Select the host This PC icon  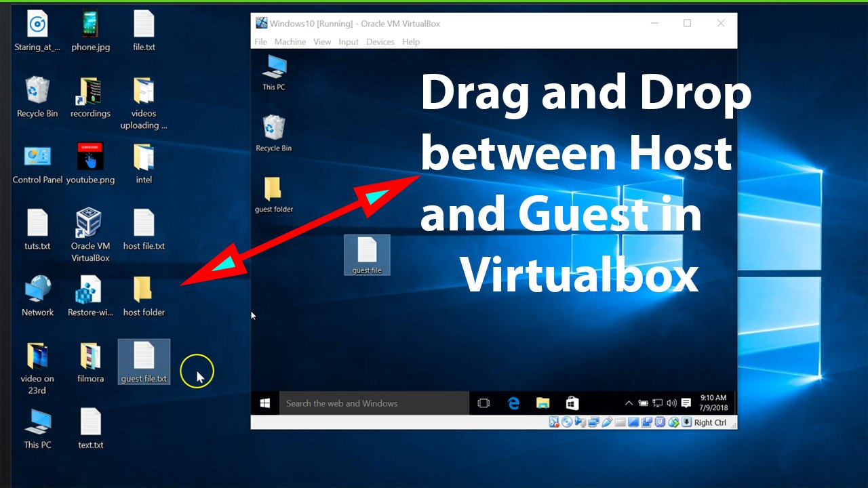point(37,429)
